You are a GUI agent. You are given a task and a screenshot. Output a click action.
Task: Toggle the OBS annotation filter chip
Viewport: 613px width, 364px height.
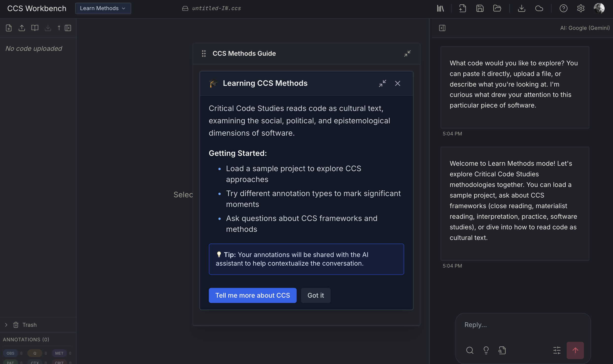10,353
